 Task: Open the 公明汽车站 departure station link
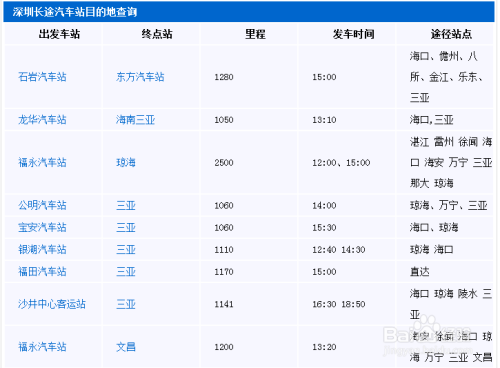point(42,205)
